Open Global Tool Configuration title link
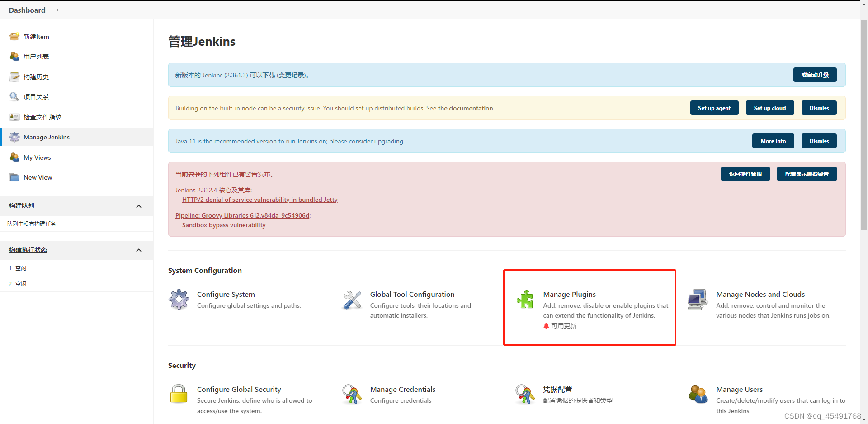The height and width of the screenshot is (424, 868). (x=412, y=295)
